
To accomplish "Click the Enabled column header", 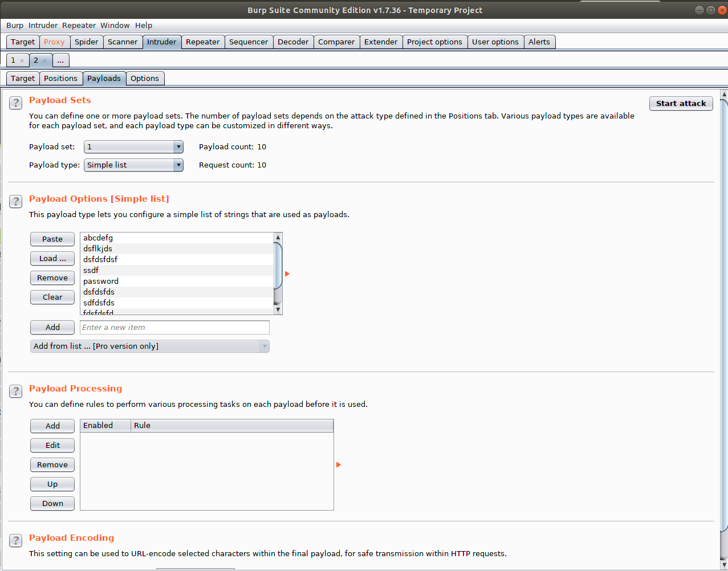I will (x=105, y=426).
